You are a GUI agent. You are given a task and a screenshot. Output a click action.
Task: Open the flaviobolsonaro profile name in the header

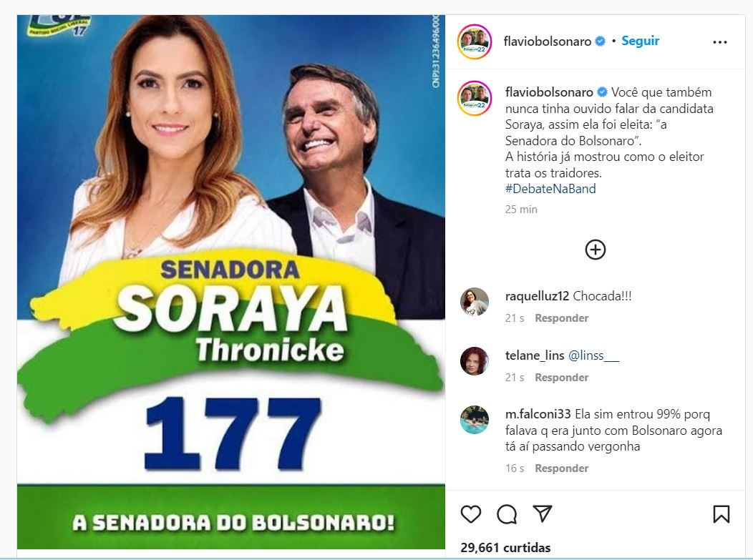click(547, 41)
